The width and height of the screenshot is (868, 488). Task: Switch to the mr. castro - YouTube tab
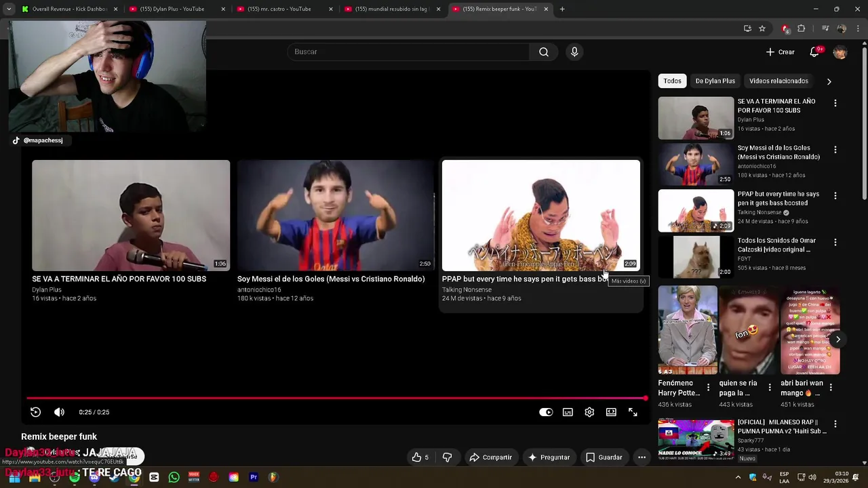[284, 9]
